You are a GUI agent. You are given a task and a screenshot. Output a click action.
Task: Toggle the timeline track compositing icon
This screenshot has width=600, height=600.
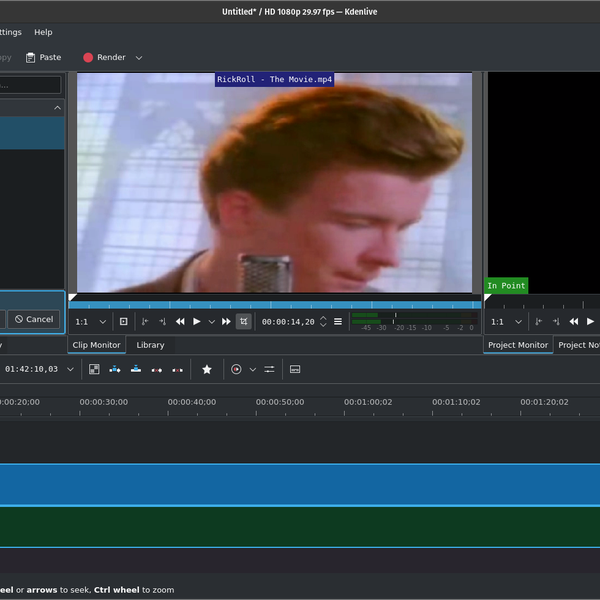[x=94, y=369]
